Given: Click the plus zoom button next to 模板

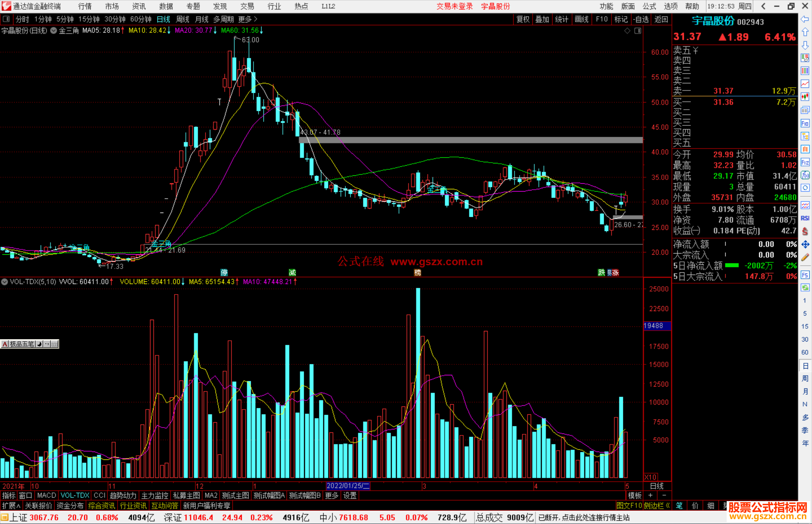Looking at the screenshot, I should 650,495.
